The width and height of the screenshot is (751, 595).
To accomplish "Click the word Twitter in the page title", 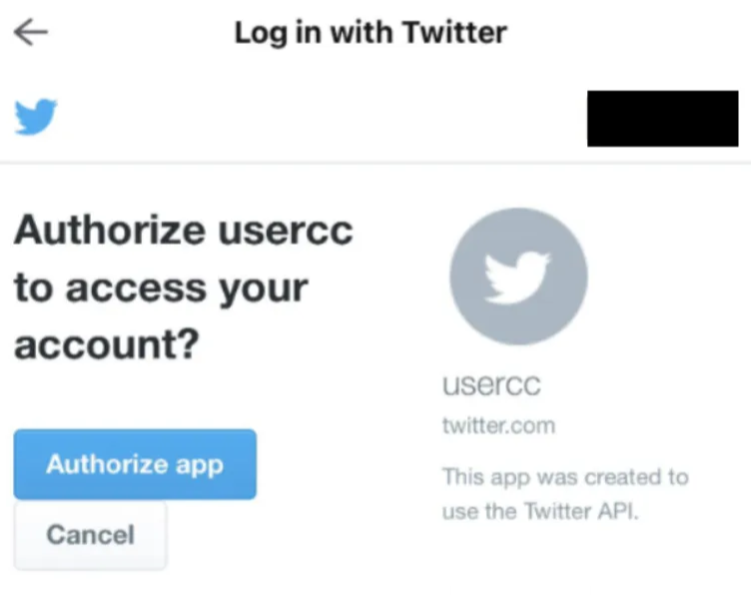I will coord(454,32).
